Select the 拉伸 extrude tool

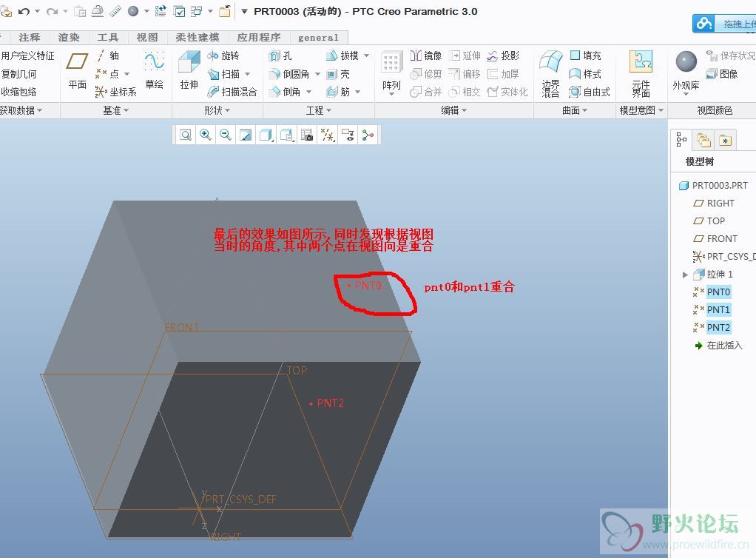pos(189,71)
